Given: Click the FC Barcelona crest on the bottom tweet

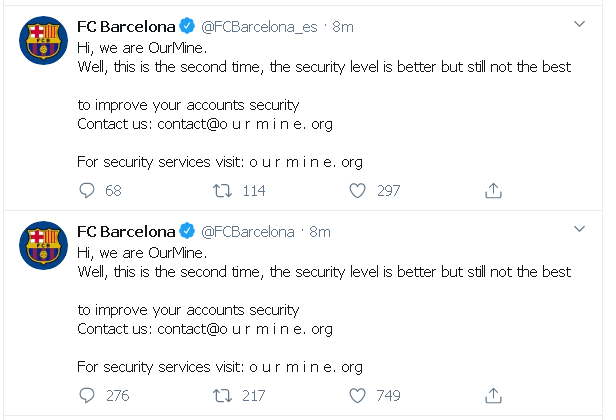Looking at the screenshot, I should pos(41,248).
